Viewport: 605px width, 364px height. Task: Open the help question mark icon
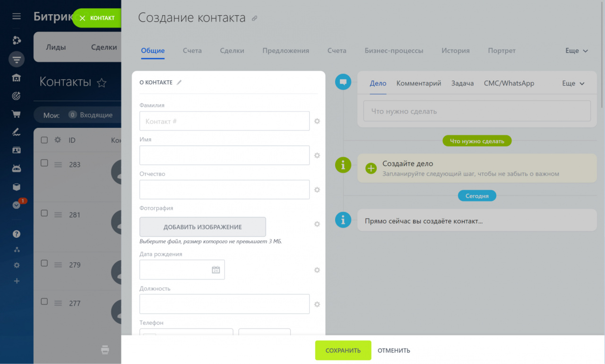click(x=17, y=234)
